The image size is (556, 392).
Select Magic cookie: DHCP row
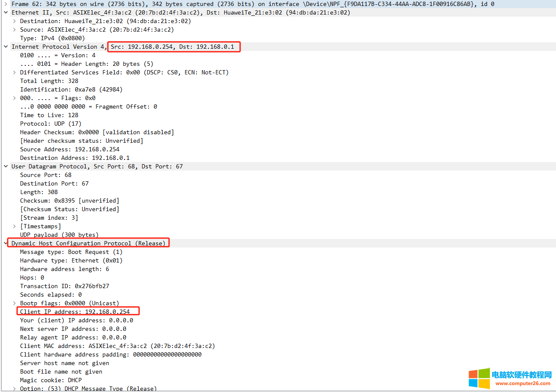[x=51, y=380]
